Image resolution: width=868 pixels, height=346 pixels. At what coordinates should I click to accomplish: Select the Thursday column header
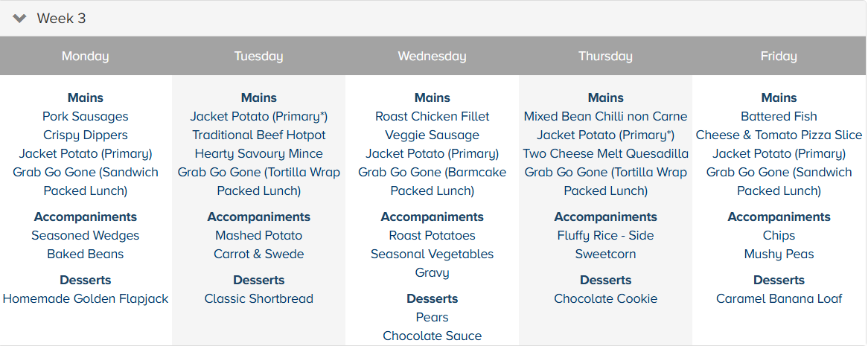(x=605, y=57)
